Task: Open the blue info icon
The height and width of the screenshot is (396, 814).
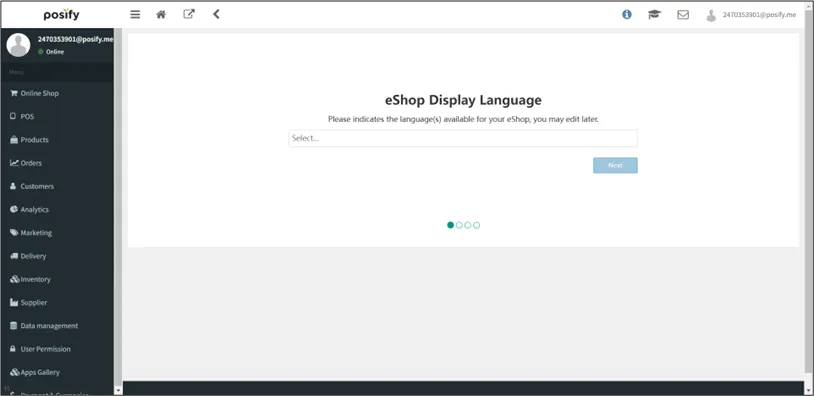Action: coord(627,15)
